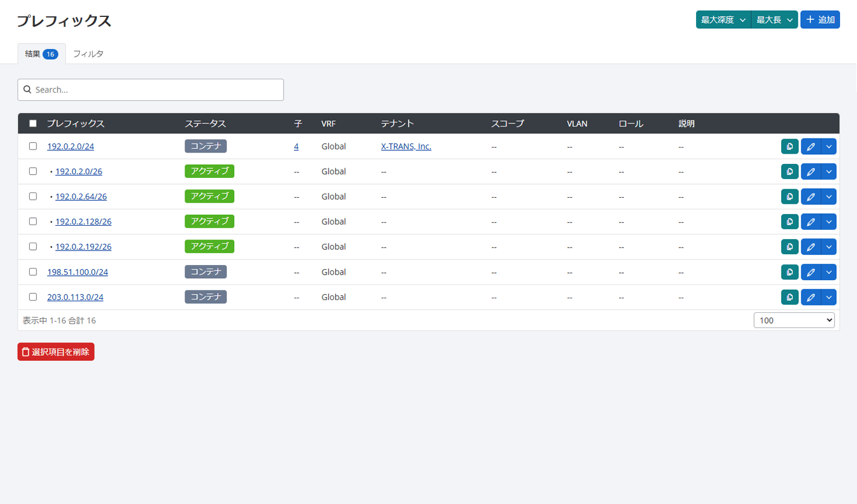Click the clone icon for 192.0.2.64/26
The image size is (857, 504).
[790, 197]
